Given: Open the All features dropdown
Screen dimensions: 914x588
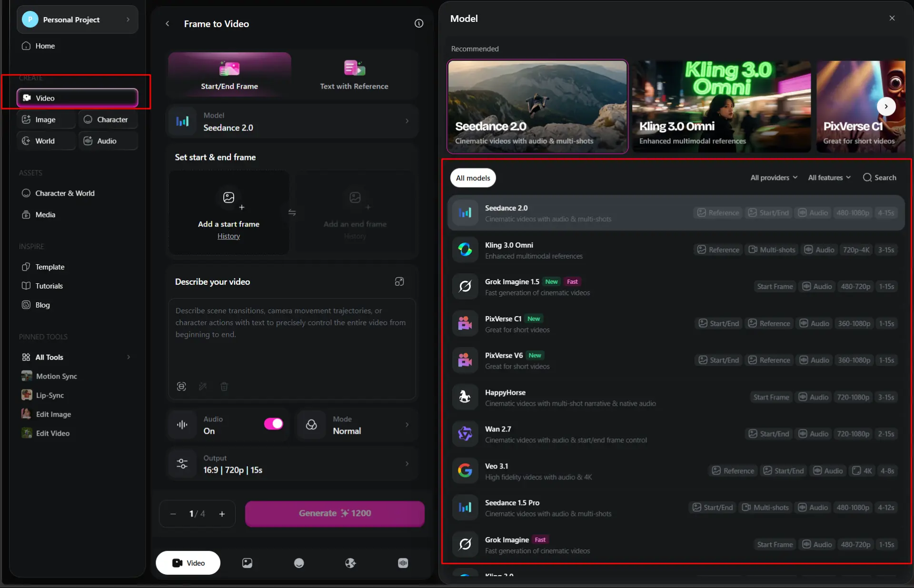Looking at the screenshot, I should (829, 178).
